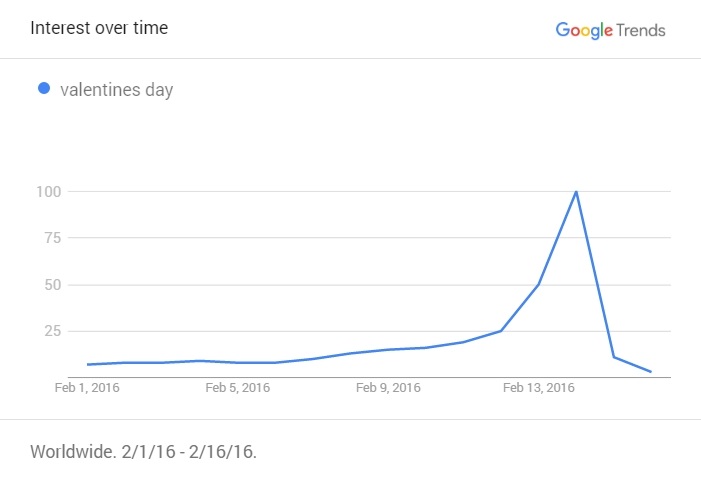
Task: Click the 75 y-axis label
Action: 53,238
